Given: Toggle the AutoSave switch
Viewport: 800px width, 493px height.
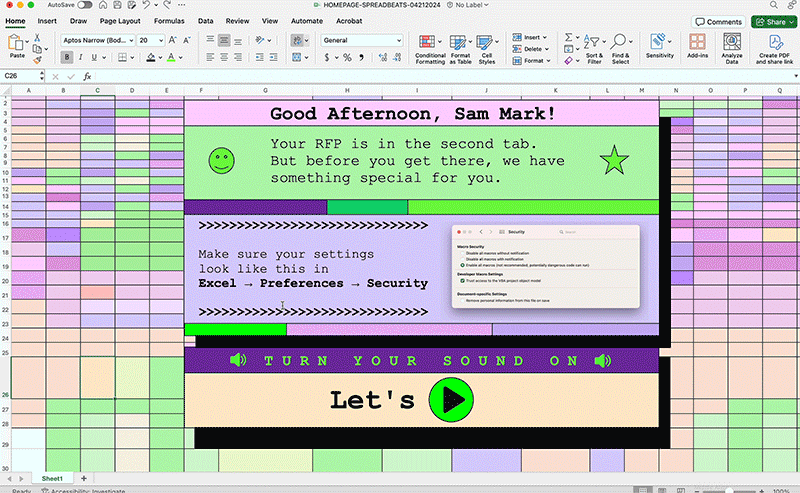Looking at the screenshot, I should coord(84,6).
